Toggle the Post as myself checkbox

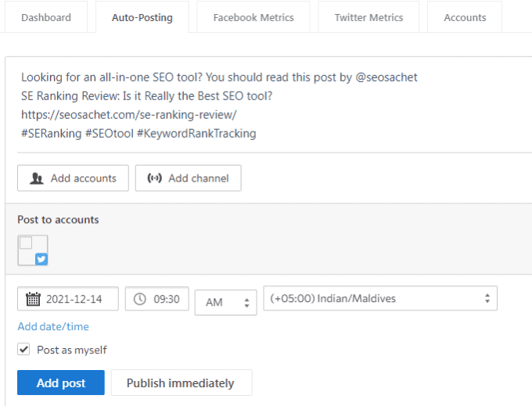(x=23, y=349)
